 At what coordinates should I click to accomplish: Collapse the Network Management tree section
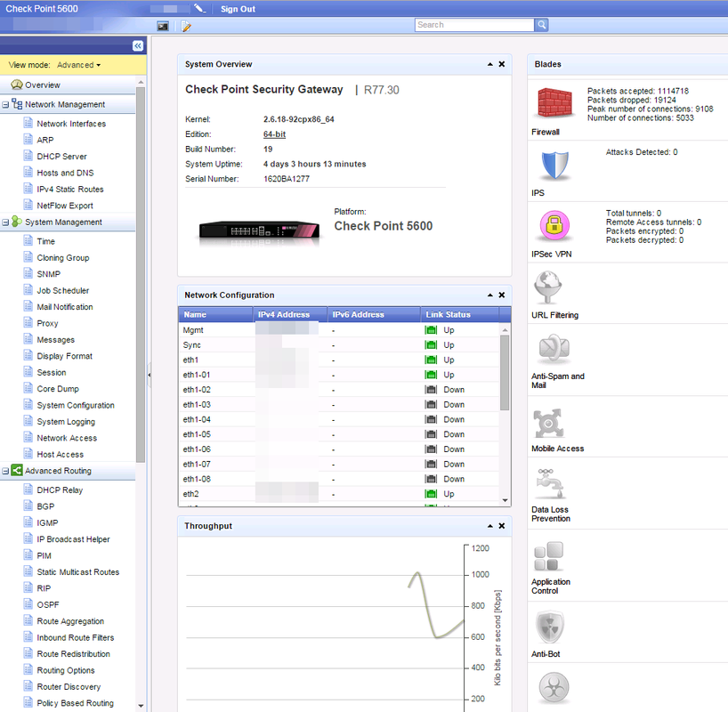point(5,104)
